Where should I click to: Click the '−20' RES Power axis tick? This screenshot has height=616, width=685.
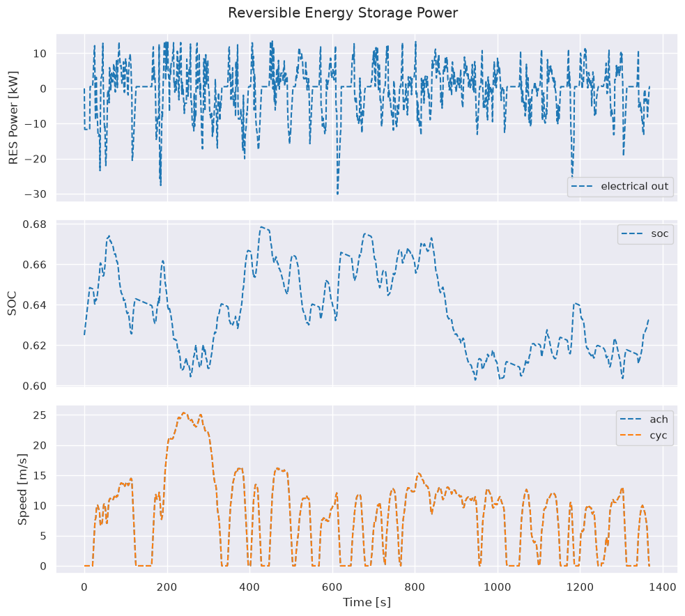coord(35,159)
